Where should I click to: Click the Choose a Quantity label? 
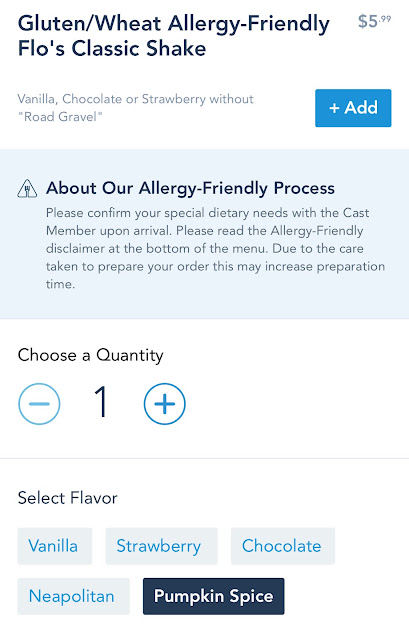pyautogui.click(x=90, y=355)
